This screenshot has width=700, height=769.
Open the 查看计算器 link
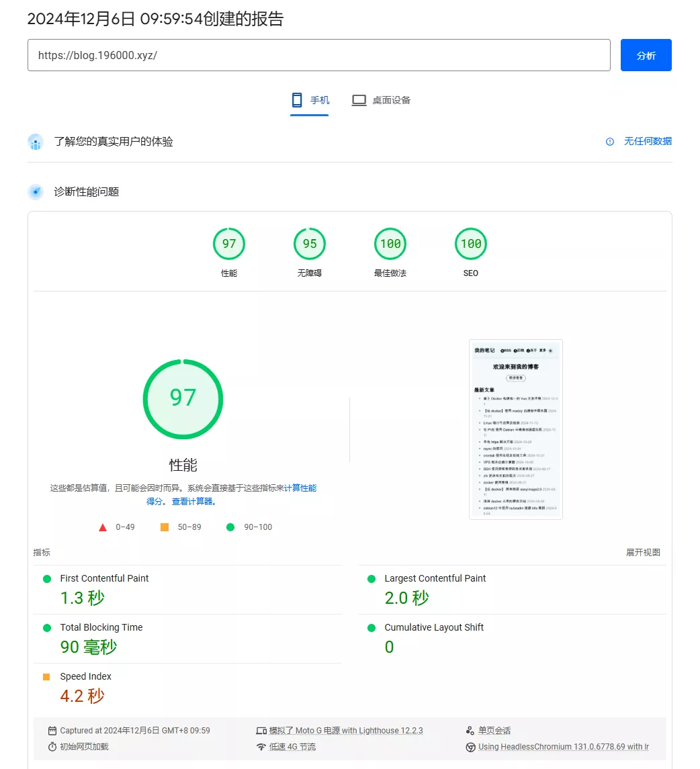[x=193, y=501]
